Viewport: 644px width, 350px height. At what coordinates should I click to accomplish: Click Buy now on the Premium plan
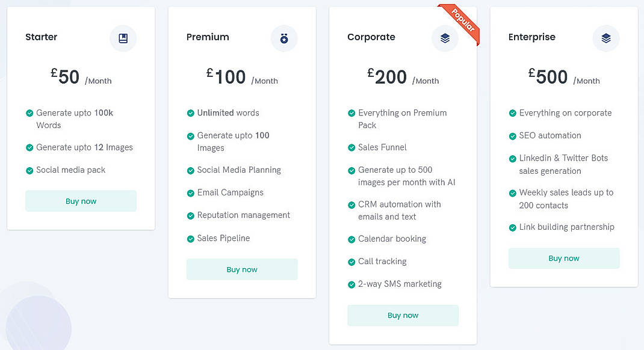click(x=242, y=269)
